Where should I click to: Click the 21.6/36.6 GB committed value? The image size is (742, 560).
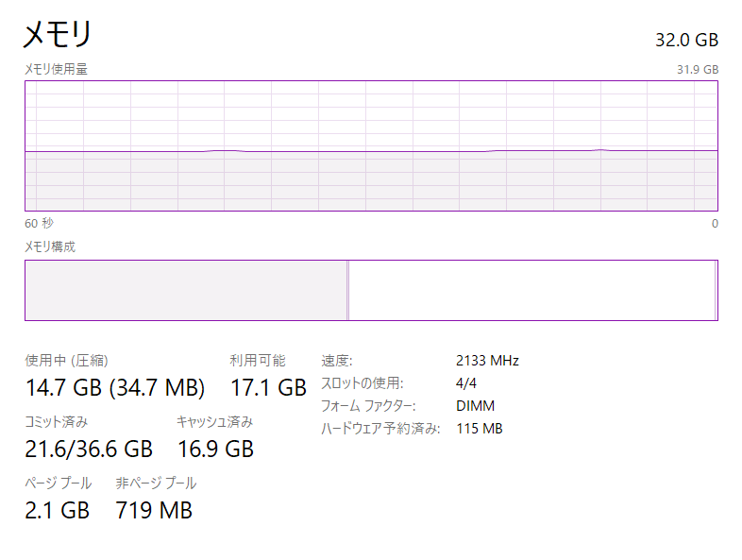[89, 449]
